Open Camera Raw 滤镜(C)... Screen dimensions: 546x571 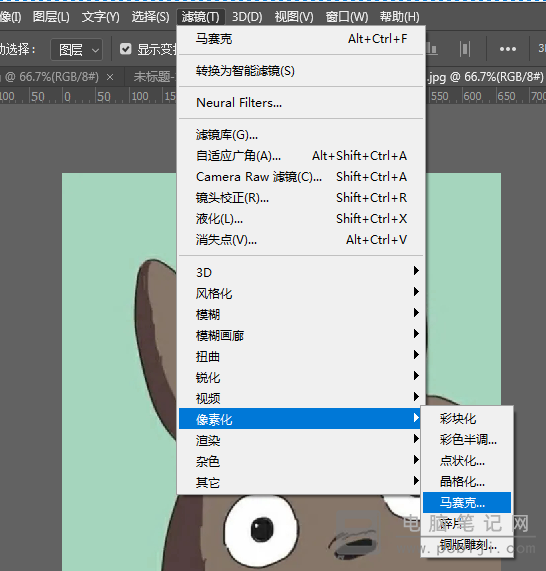[x=301, y=177]
